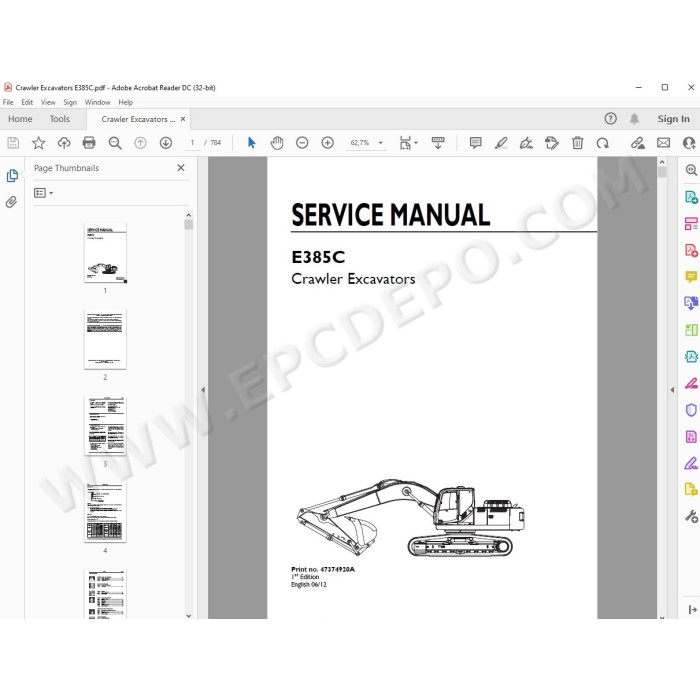The height and width of the screenshot is (700, 700).
Task: Open the View menu
Action: [48, 102]
